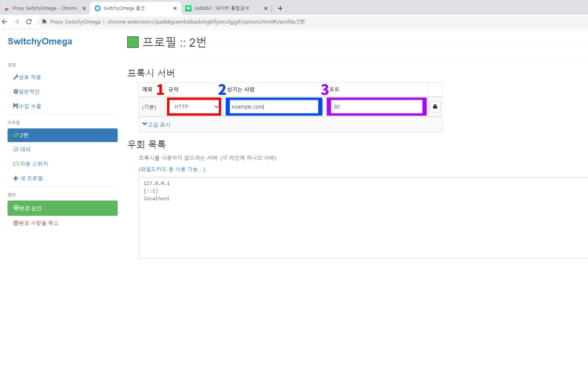
Task: Select the 2번 profile in sidebar
Action: (62, 135)
